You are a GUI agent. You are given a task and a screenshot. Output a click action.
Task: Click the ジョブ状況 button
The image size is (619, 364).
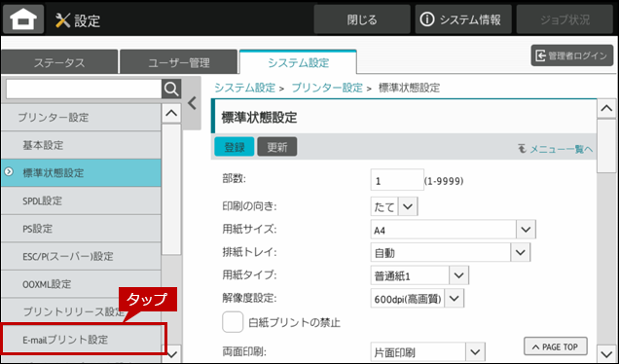(x=564, y=19)
